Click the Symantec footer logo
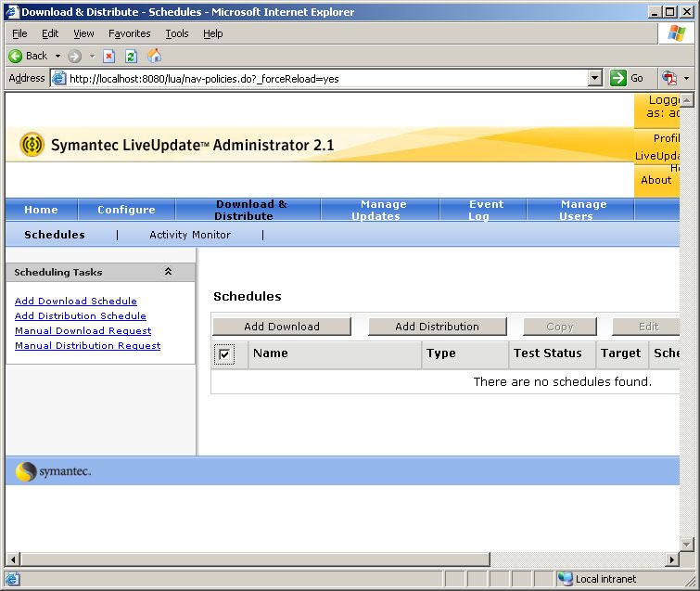The image size is (700, 591). 53,471
